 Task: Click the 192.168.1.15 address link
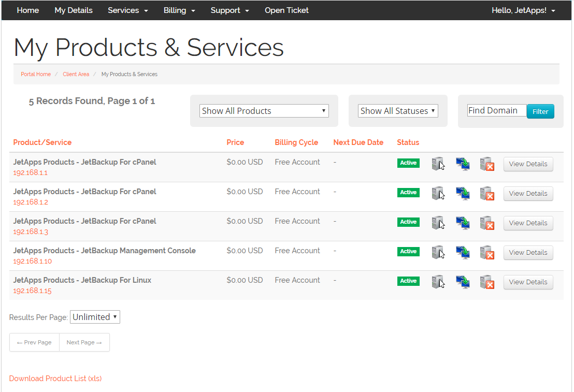point(32,291)
